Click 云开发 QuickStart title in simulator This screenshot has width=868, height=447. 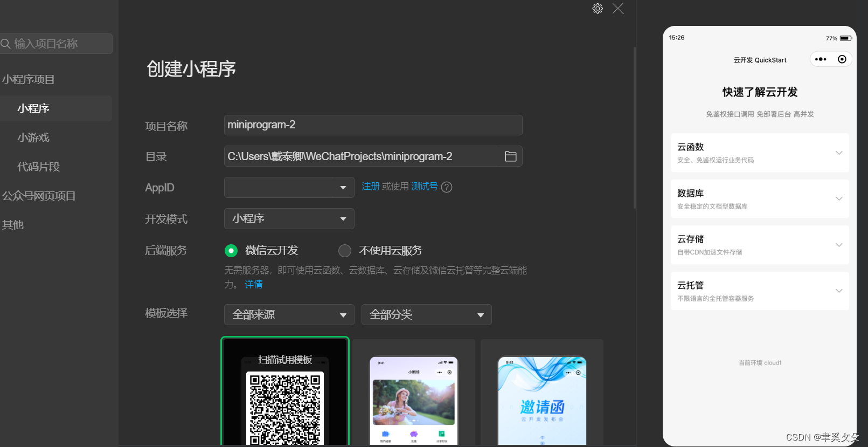pyautogui.click(x=760, y=60)
